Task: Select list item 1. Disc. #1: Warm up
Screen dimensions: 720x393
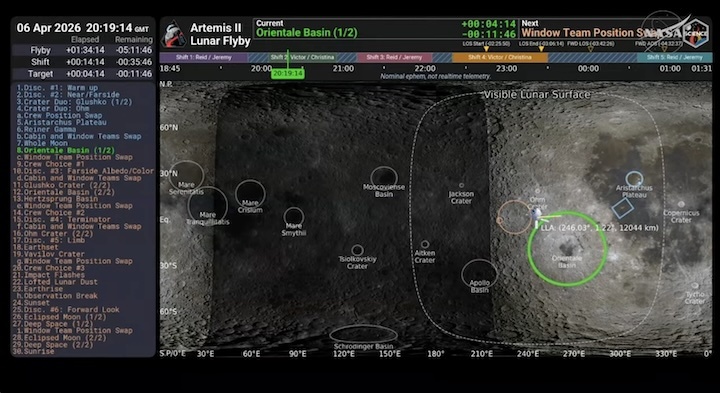Action: tap(57, 88)
